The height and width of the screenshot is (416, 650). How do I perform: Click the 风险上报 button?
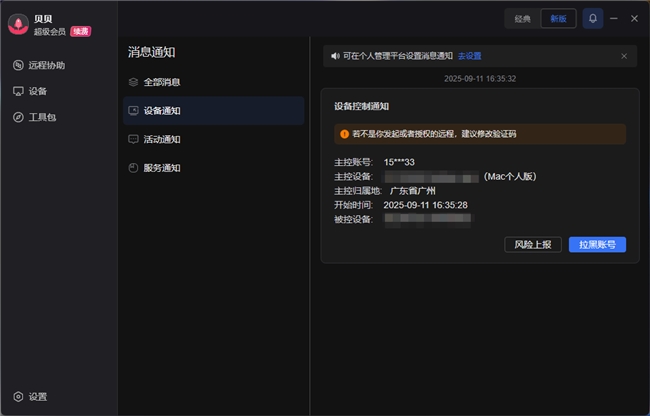pos(533,244)
